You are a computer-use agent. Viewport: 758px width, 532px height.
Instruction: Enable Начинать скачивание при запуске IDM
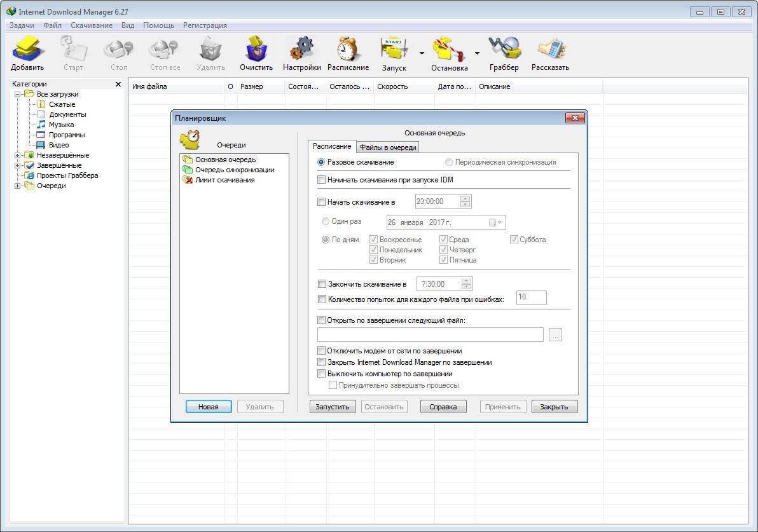322,180
